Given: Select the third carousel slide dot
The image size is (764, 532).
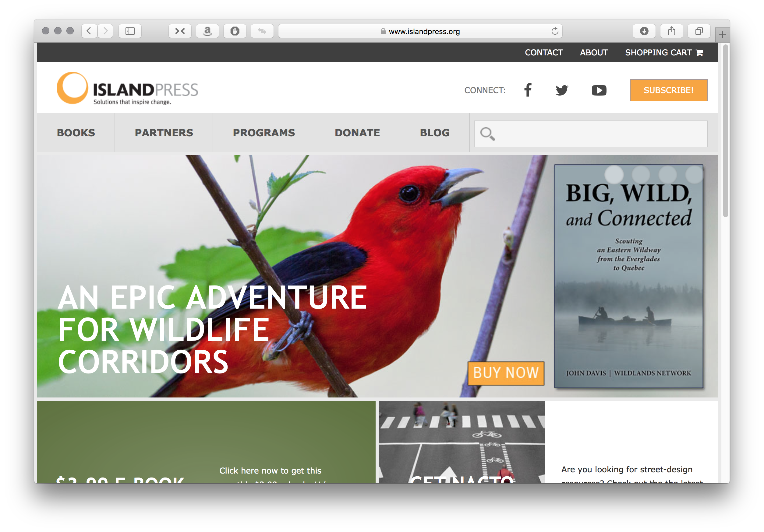Looking at the screenshot, I should pos(667,174).
